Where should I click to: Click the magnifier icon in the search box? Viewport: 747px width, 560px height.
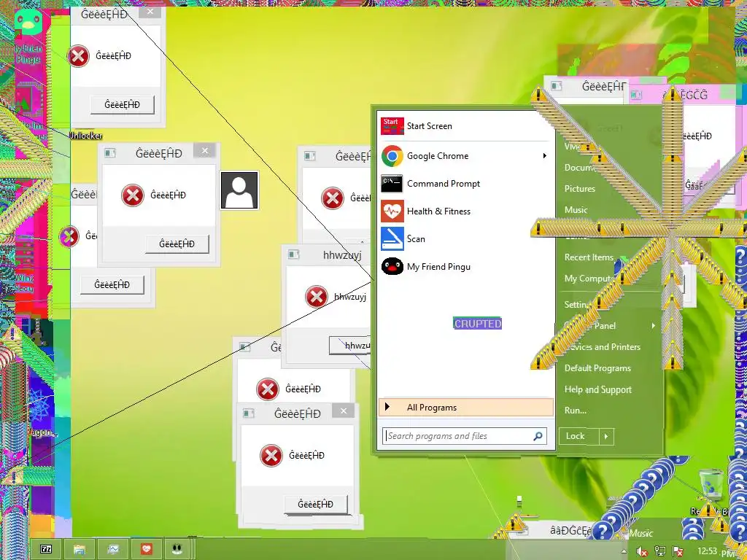[538, 436]
